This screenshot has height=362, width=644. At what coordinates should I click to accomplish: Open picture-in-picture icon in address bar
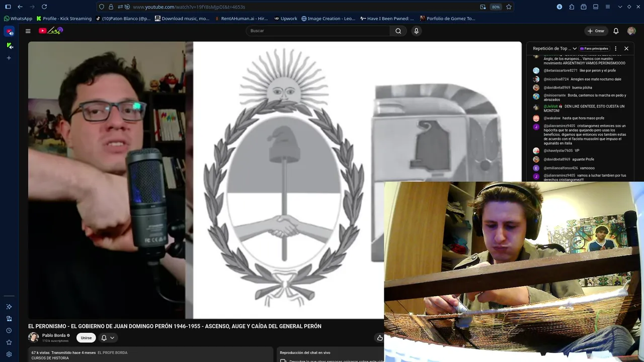click(x=483, y=7)
